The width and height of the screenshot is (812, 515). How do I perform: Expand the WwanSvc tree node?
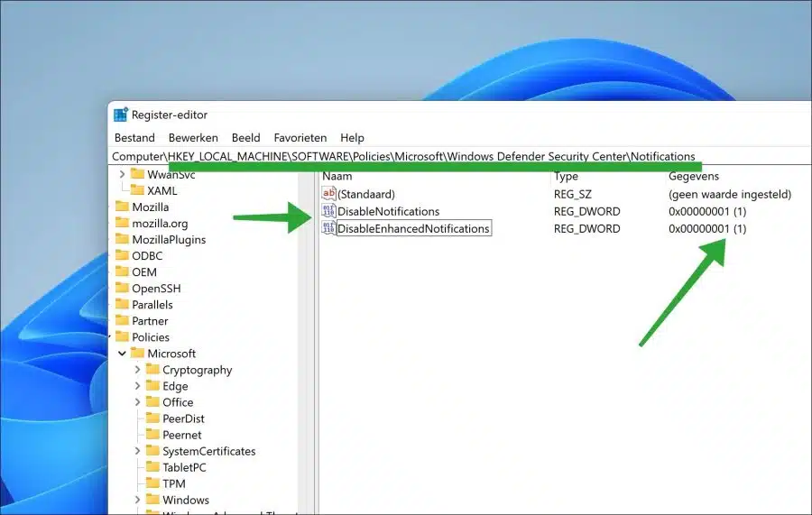click(122, 174)
